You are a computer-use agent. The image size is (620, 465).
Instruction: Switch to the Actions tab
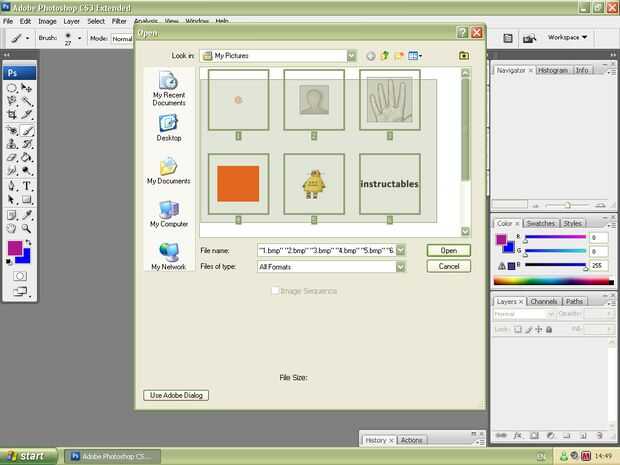click(x=411, y=440)
